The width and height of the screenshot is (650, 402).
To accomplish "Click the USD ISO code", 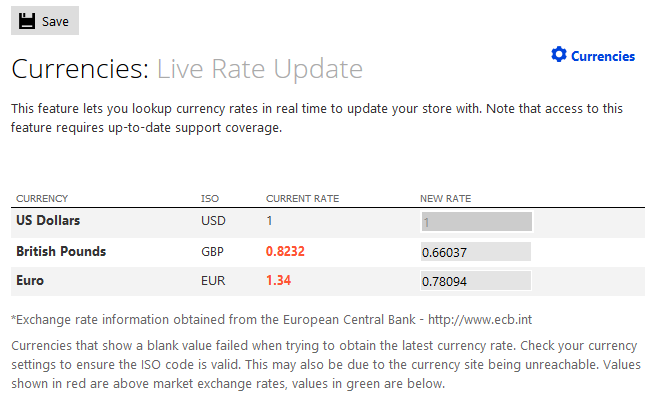I will (x=213, y=220).
